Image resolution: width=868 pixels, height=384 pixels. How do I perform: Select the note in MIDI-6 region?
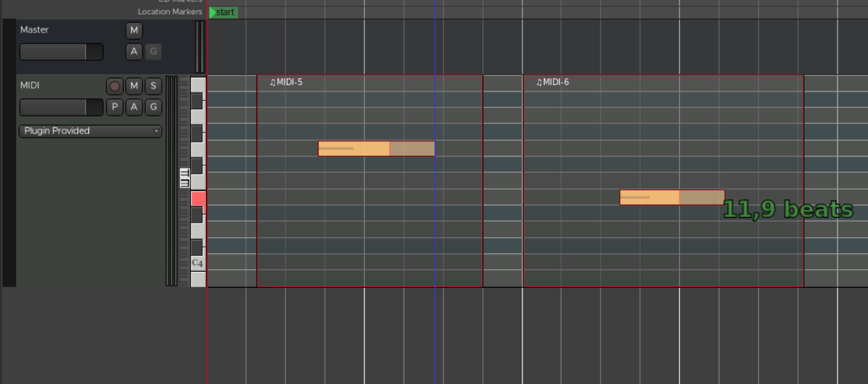[672, 198]
